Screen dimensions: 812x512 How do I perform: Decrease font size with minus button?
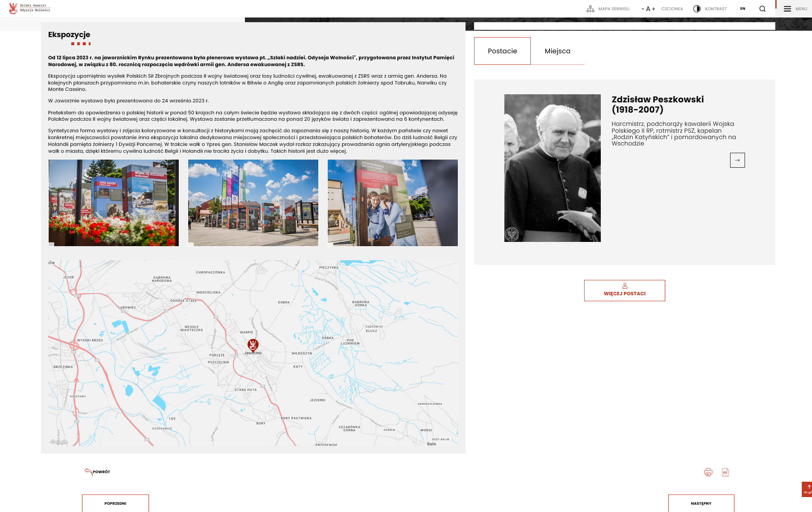[643, 9]
